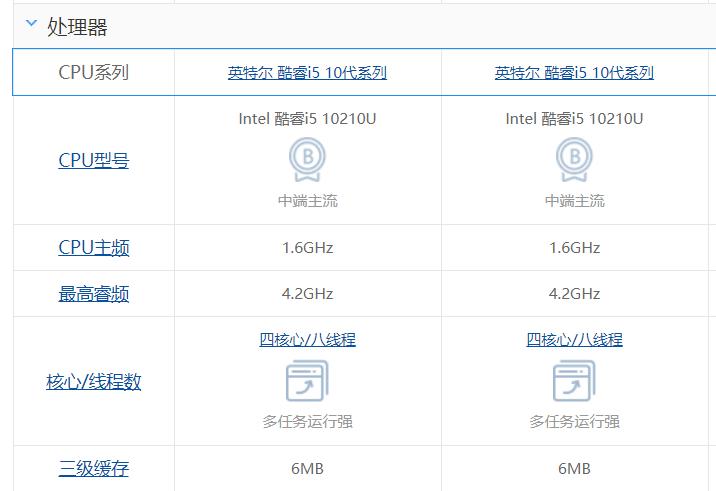
Task: Open the 核心/线程数 label link
Action: pyautogui.click(x=94, y=381)
